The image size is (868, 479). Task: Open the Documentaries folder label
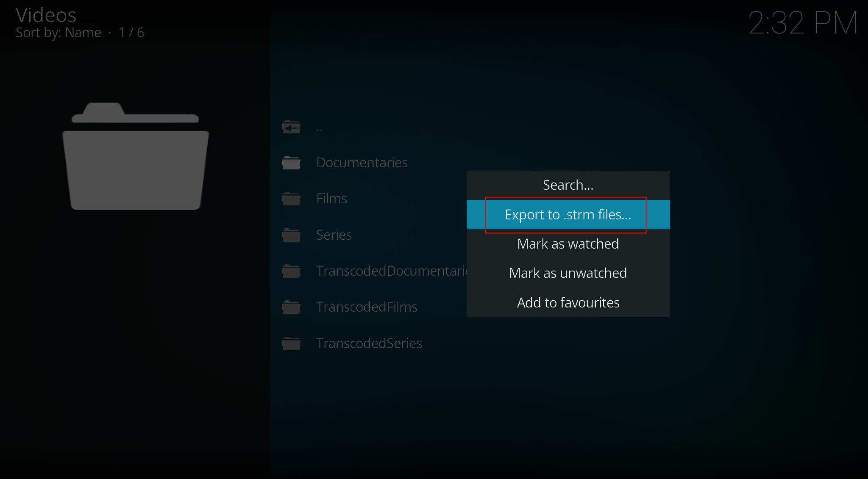pos(362,163)
